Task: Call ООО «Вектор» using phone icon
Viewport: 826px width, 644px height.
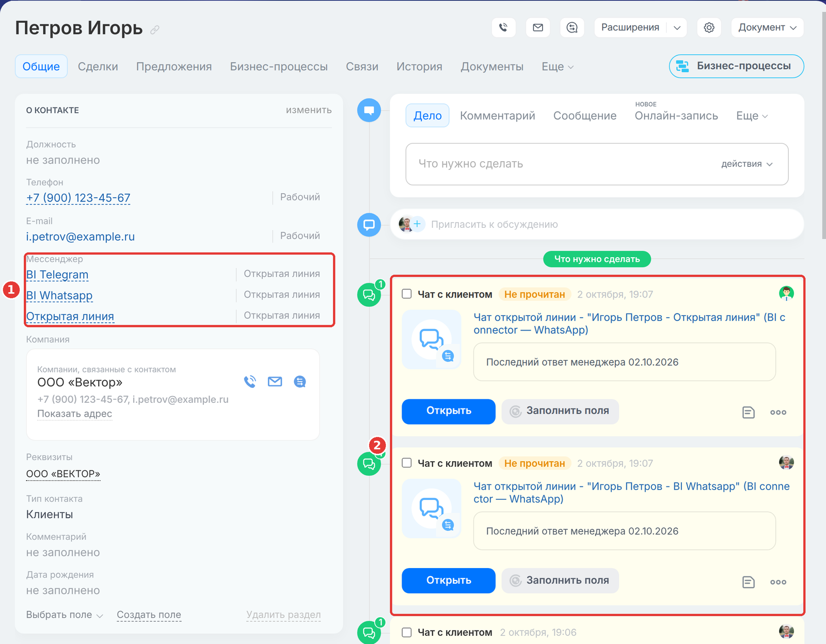Action: [250, 382]
